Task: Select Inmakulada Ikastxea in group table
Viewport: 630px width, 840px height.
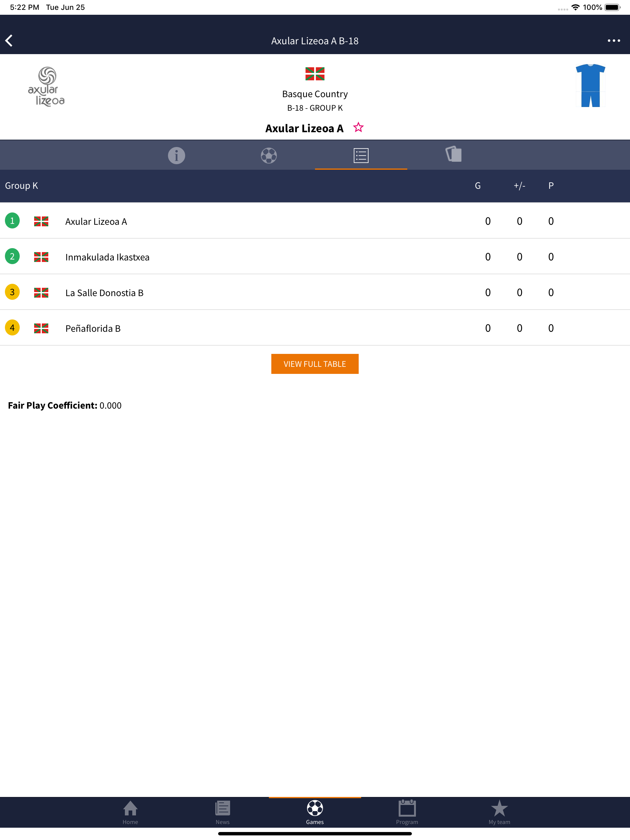Action: (107, 257)
